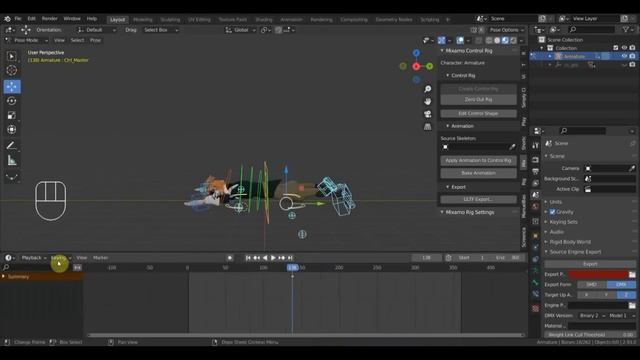
Task: Open the Tool properties tab icon
Action: coord(536,145)
